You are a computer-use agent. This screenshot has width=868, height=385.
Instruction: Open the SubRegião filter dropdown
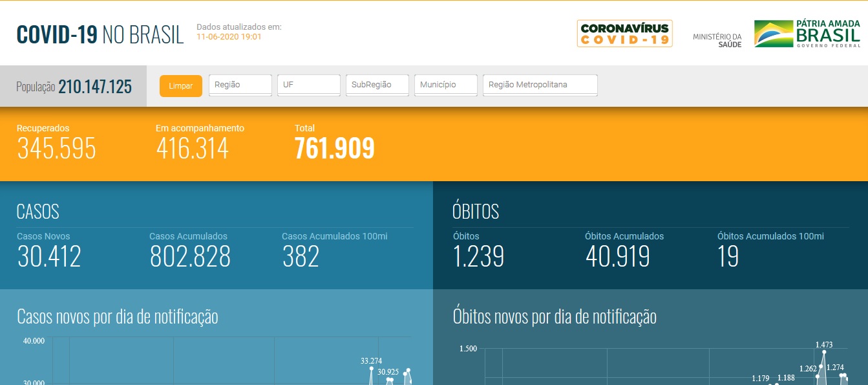[x=377, y=85]
